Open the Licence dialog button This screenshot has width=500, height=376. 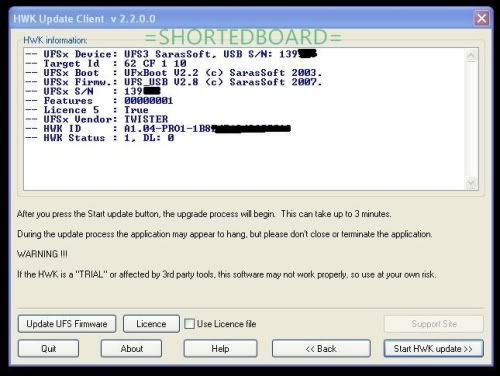[x=151, y=324]
